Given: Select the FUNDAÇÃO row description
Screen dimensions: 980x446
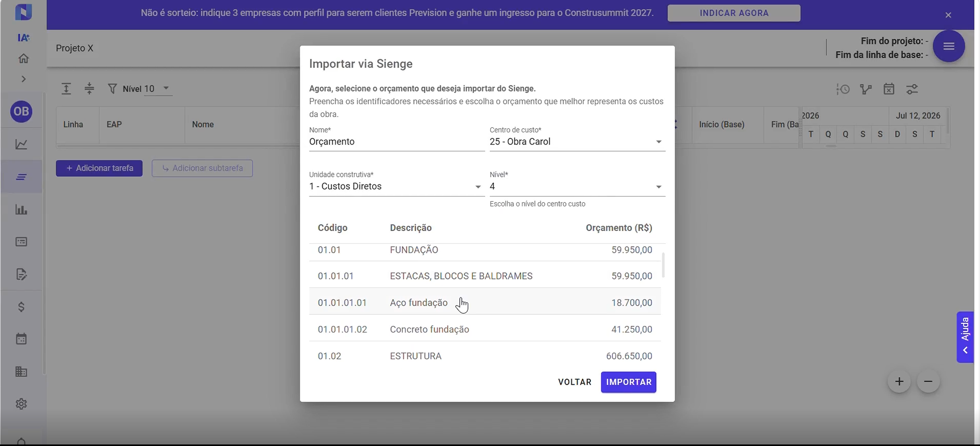Looking at the screenshot, I should tap(414, 250).
